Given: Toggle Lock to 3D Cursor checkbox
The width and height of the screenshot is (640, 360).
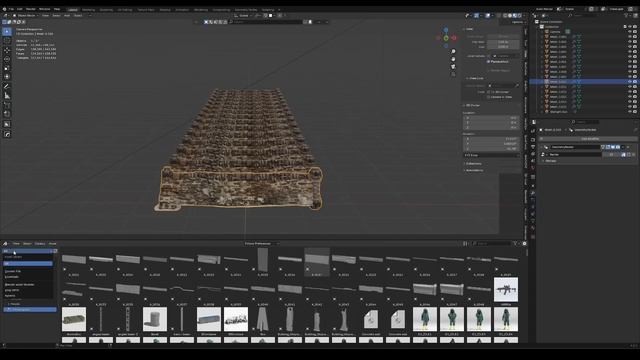Looking at the screenshot, I should [488, 92].
